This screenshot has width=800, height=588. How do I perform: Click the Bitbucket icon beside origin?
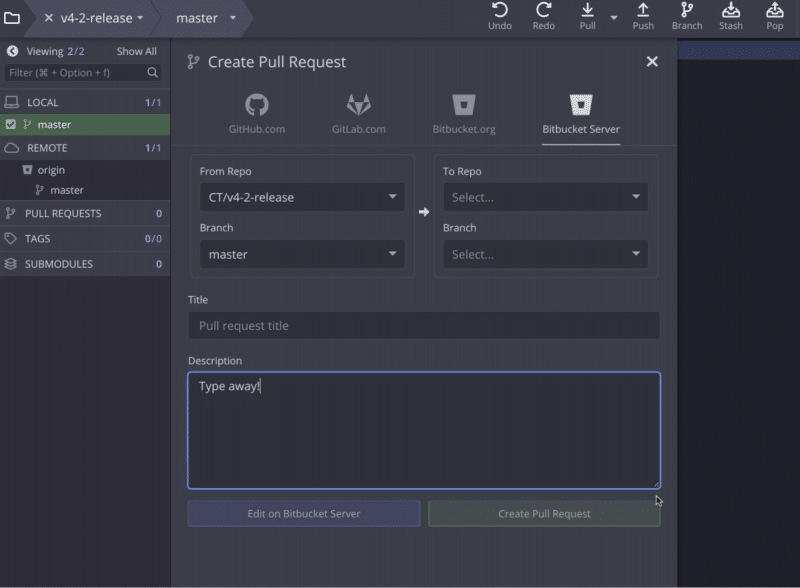27,169
